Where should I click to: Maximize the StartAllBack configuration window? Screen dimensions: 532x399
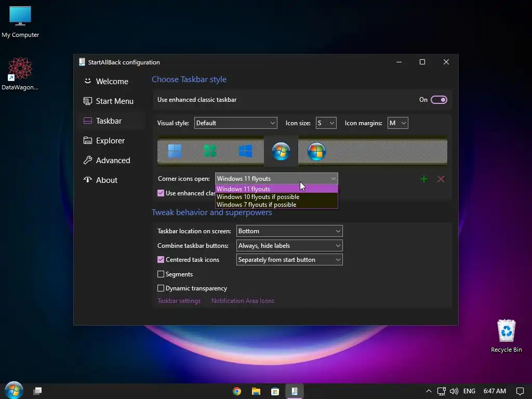pyautogui.click(x=422, y=62)
